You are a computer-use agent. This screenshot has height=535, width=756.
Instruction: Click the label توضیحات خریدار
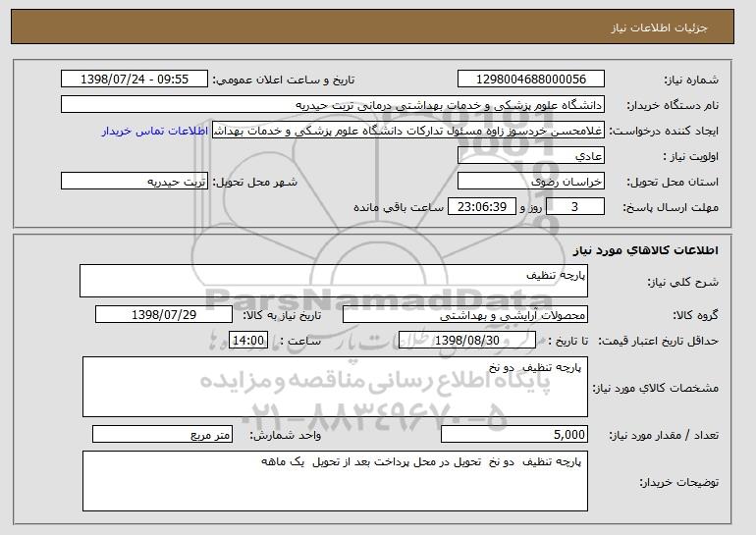[x=678, y=482]
